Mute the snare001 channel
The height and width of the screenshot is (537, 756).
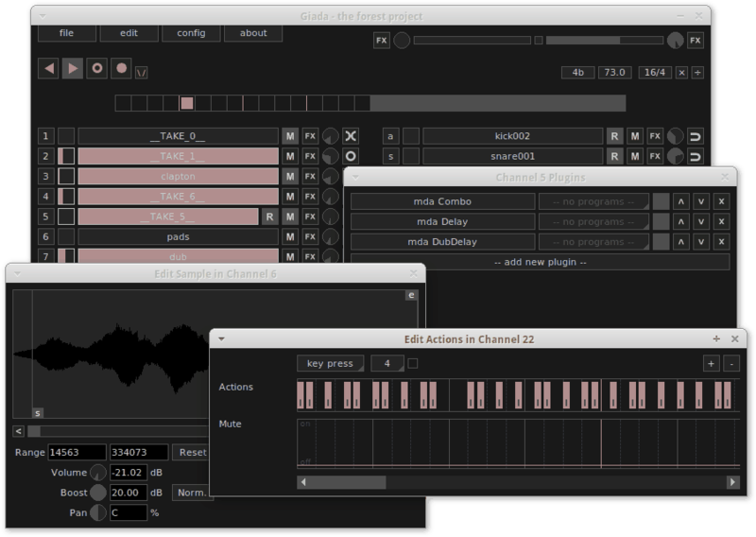point(634,156)
